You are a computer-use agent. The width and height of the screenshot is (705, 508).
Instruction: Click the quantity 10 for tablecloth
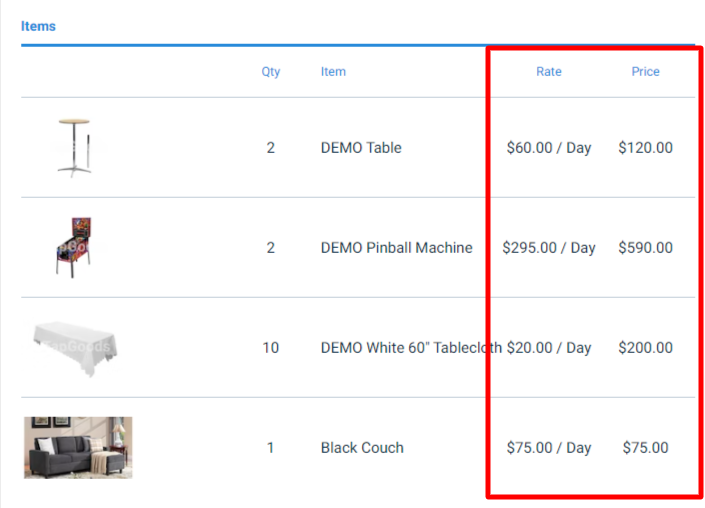click(271, 348)
